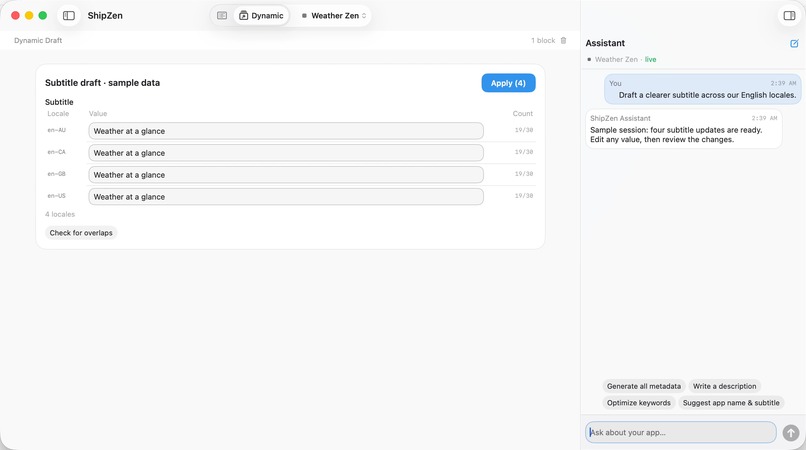Start a new chat with compose icon
Image resolution: width=806 pixels, height=450 pixels.
[x=794, y=43]
